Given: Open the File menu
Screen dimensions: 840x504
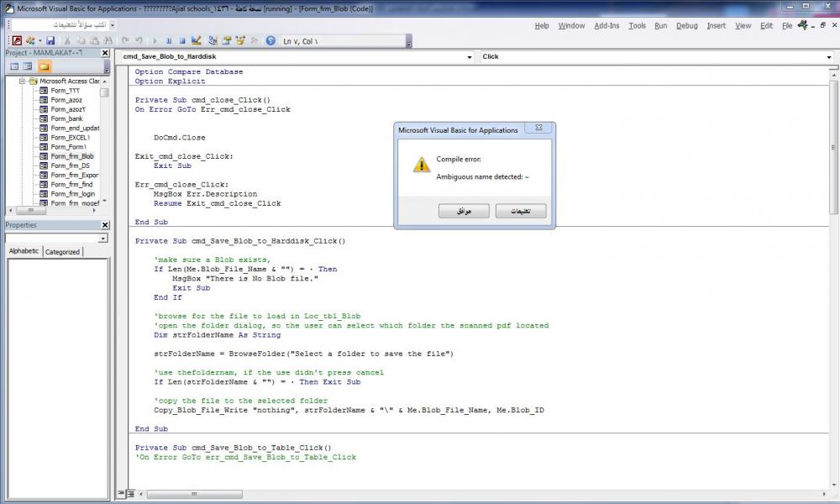Looking at the screenshot, I should pyautogui.click(x=787, y=26).
